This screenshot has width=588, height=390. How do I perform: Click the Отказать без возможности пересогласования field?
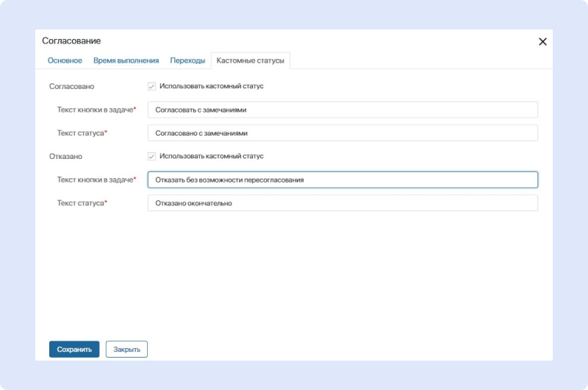[343, 180]
